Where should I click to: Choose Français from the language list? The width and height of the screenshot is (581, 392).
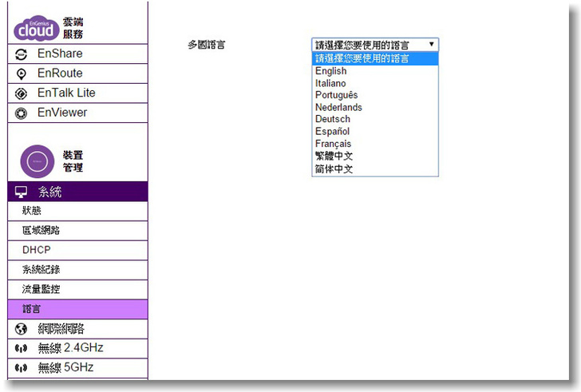pos(375,144)
